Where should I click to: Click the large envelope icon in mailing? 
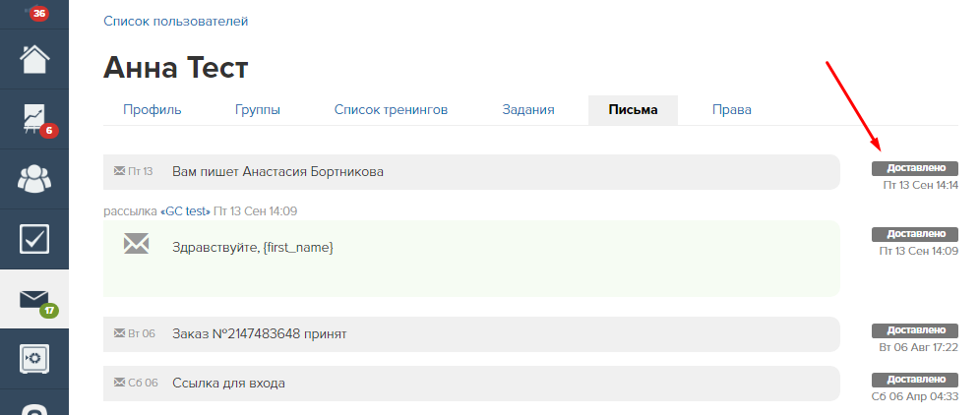pos(136,243)
